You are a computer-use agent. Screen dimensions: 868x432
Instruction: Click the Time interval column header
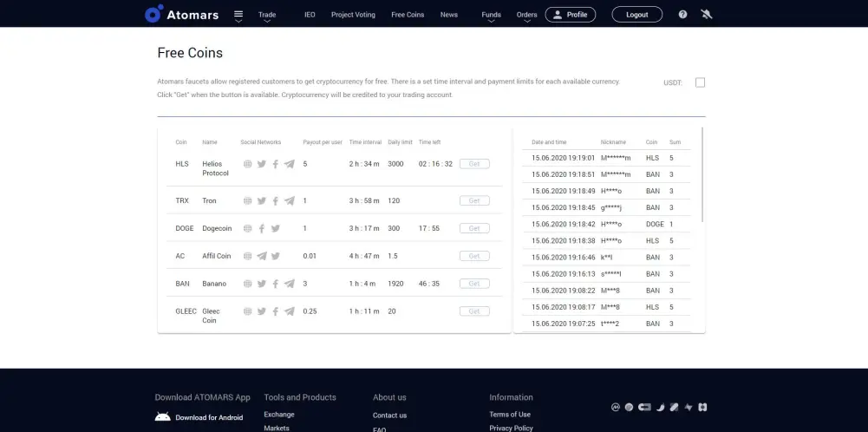(365, 142)
